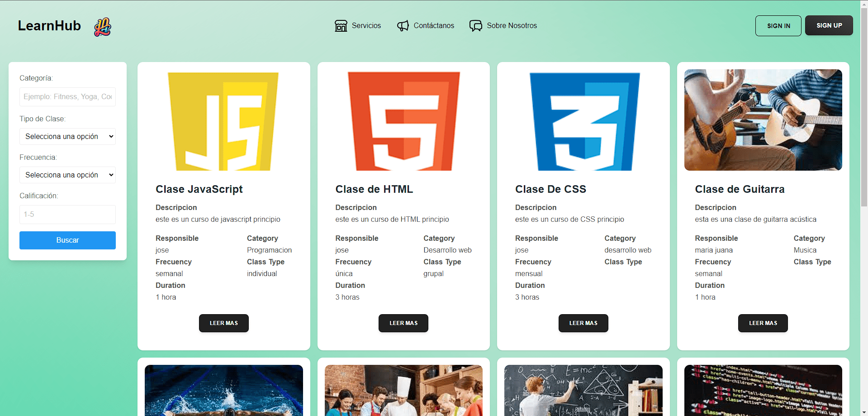Expand the Tipo de Clase selection arrow
Viewport: 868px width, 416px height.
pyautogui.click(x=111, y=136)
